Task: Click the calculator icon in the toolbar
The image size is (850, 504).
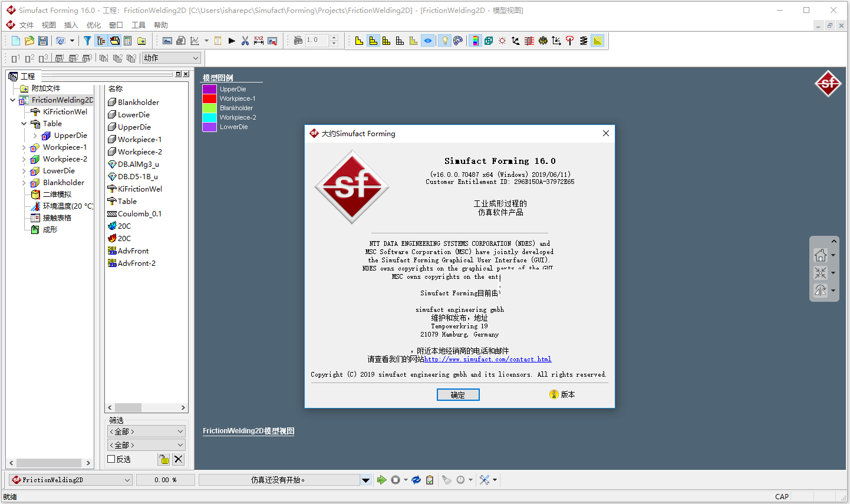Action: tap(128, 41)
